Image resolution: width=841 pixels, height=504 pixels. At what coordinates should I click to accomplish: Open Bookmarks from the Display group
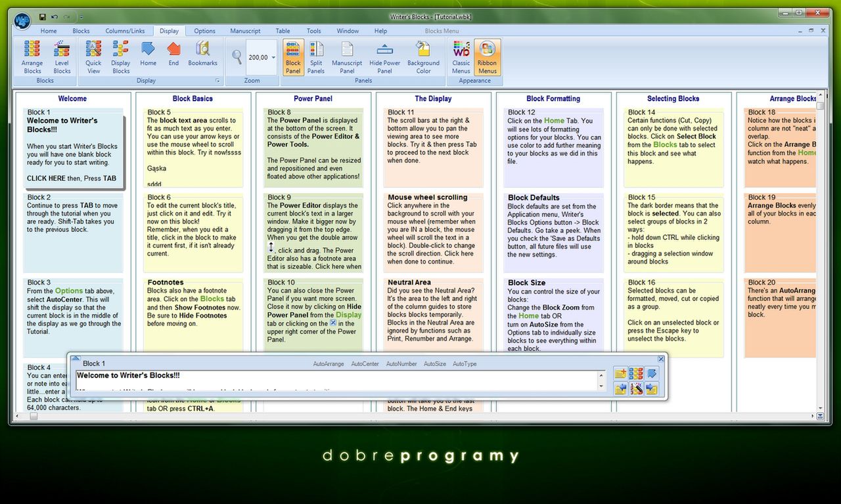[x=202, y=54]
